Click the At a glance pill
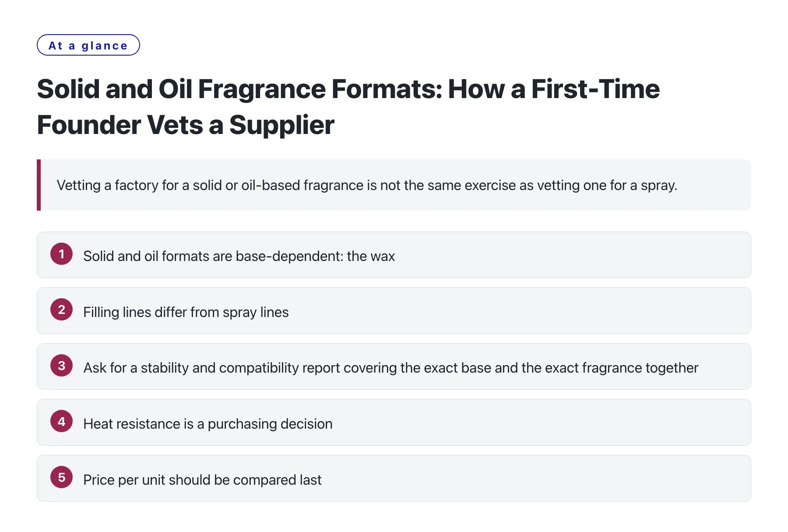 pyautogui.click(x=88, y=45)
